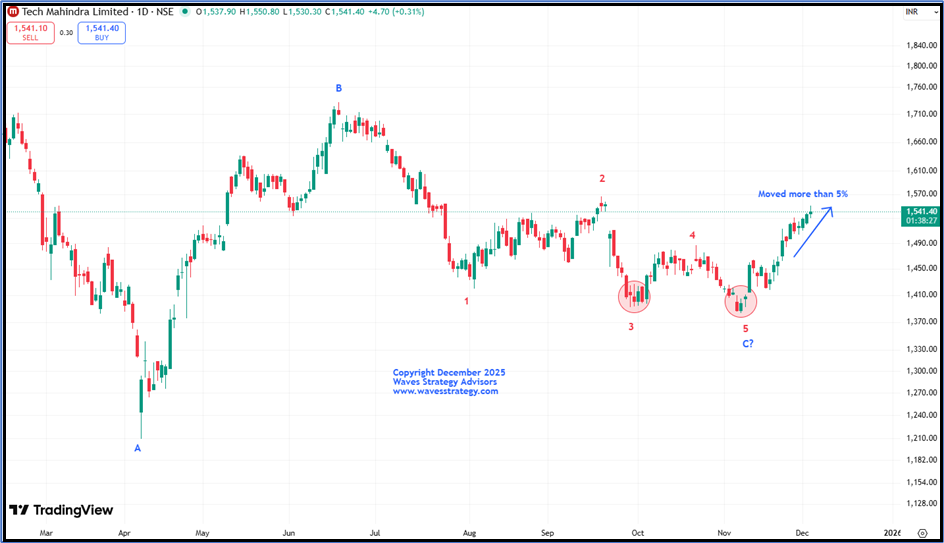The height and width of the screenshot is (543, 944).
Task: Click the Tech Mahindra symbol logo icon
Action: pyautogui.click(x=13, y=11)
